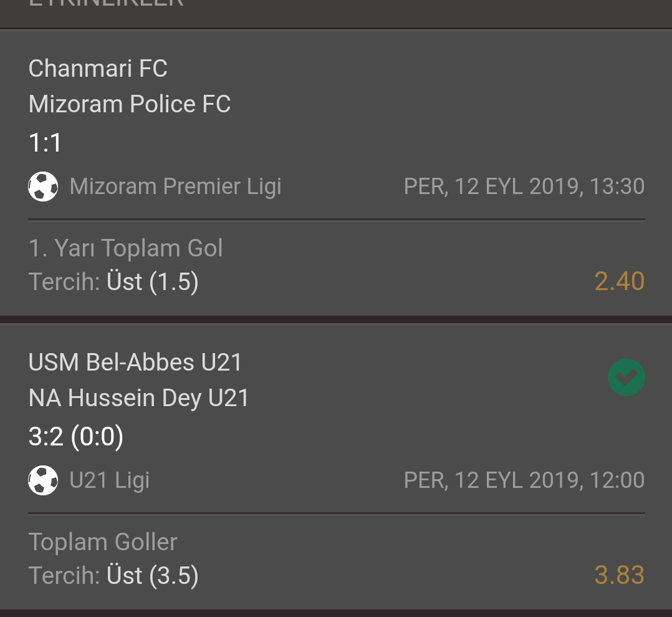Select the 1:1 score text
The width and height of the screenshot is (672, 617).
pos(45,143)
